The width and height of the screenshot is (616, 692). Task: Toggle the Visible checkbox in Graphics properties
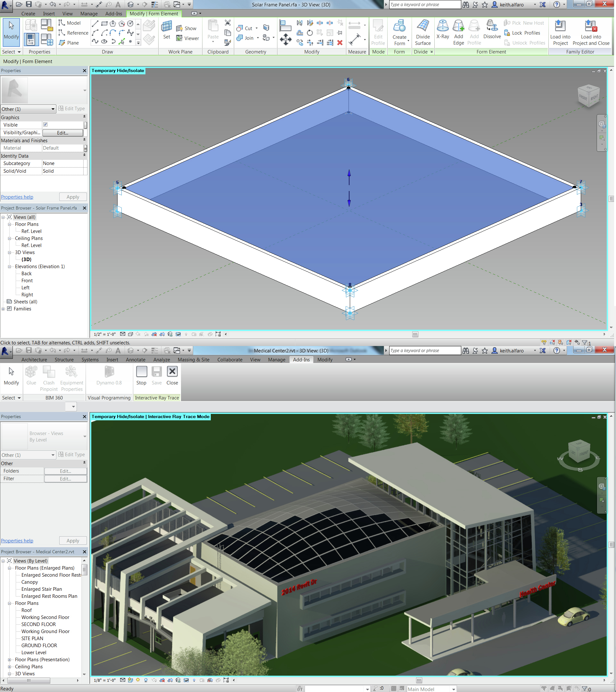click(x=45, y=125)
